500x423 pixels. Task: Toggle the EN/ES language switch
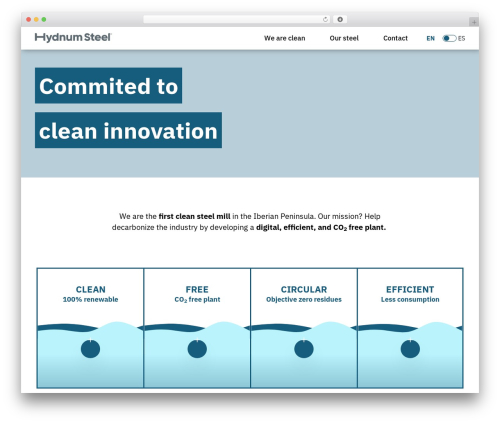[449, 38]
